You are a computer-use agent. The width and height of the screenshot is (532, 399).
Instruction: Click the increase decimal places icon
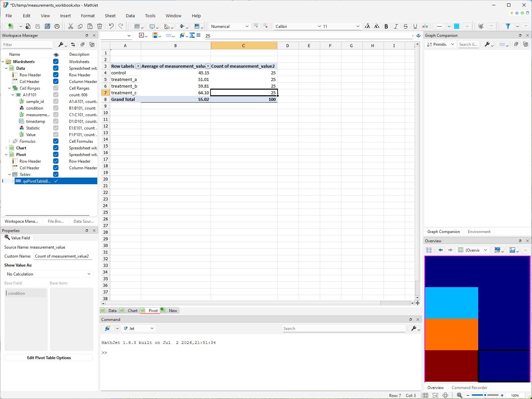(x=256, y=26)
